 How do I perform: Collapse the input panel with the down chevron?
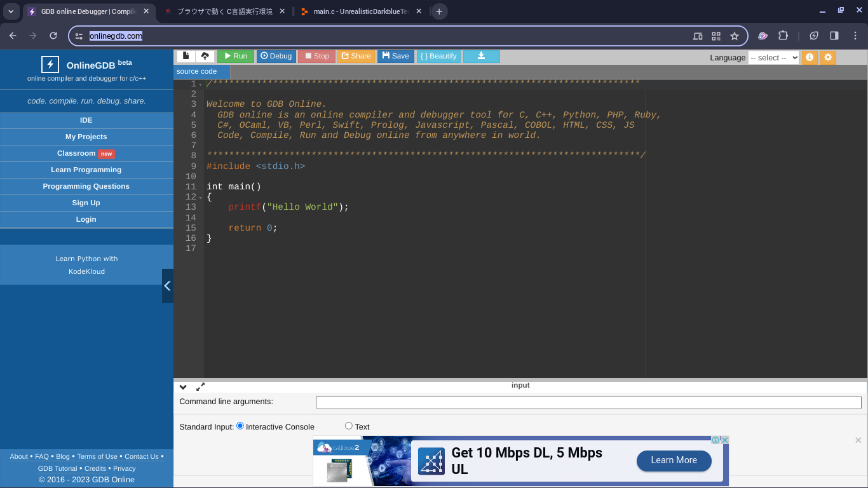[183, 387]
